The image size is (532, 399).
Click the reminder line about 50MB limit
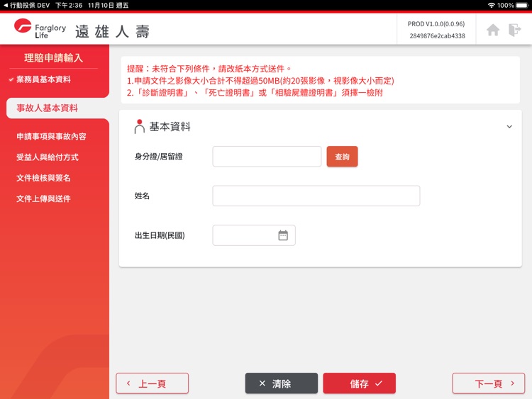point(260,81)
